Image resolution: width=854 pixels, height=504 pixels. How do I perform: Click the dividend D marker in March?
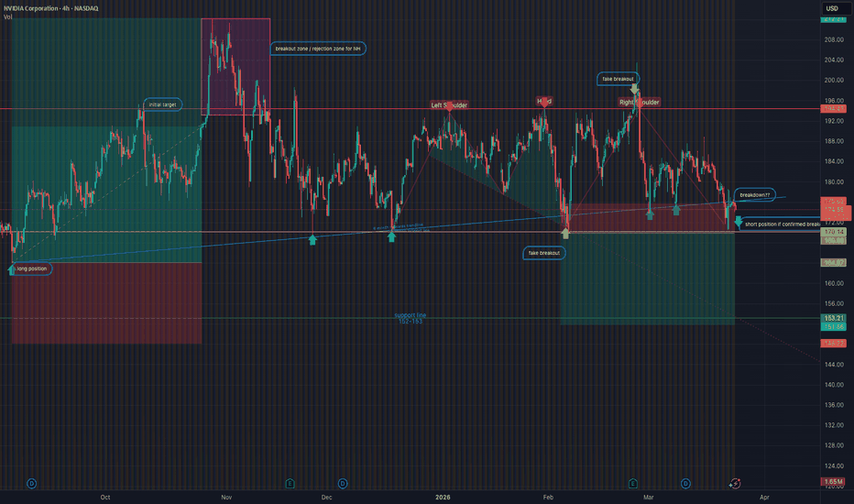tap(685, 482)
